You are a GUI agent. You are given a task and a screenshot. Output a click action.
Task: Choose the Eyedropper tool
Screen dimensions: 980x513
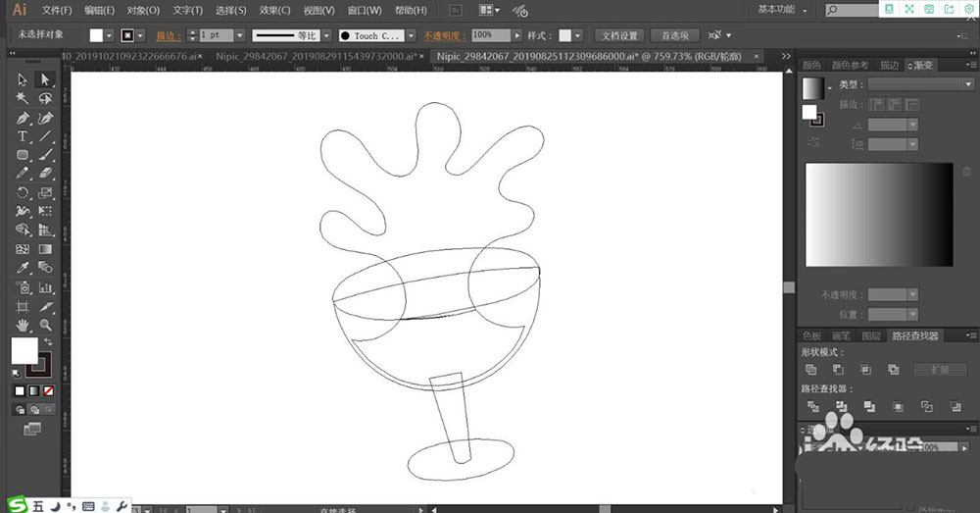23,268
